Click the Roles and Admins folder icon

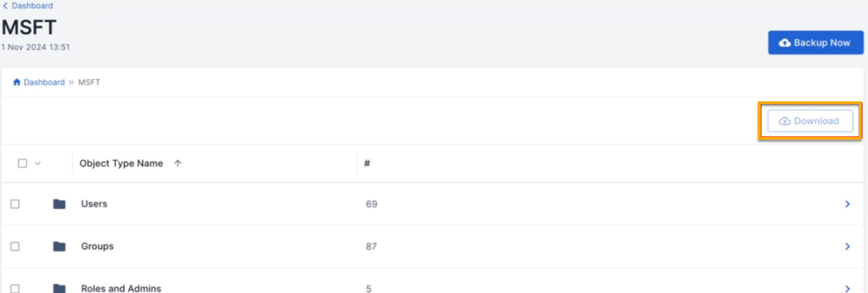click(x=59, y=288)
